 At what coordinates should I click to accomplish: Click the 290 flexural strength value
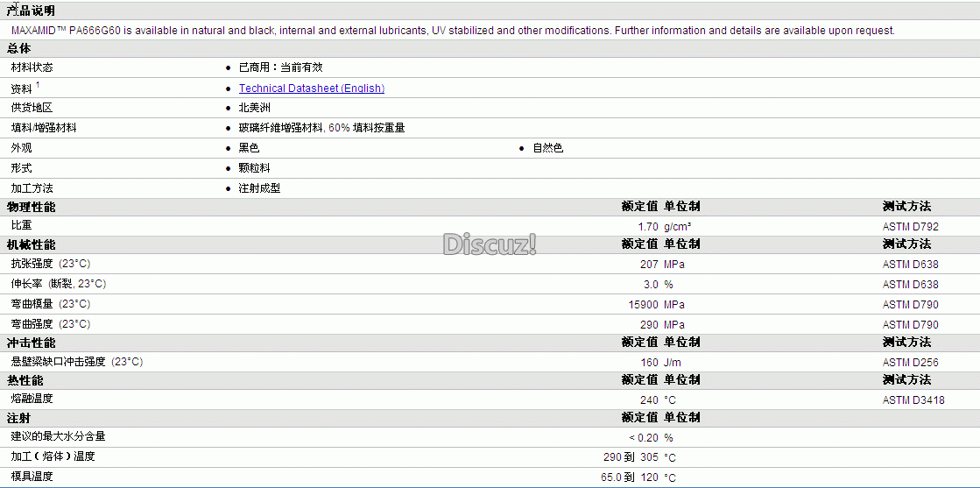coord(649,325)
